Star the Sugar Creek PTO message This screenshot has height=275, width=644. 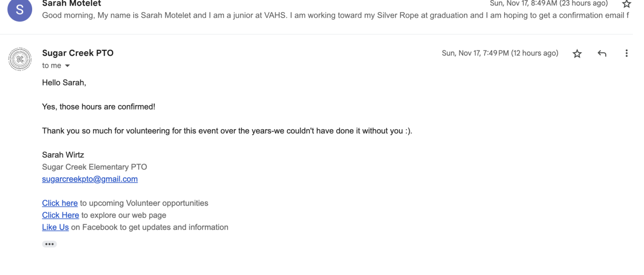(x=577, y=54)
